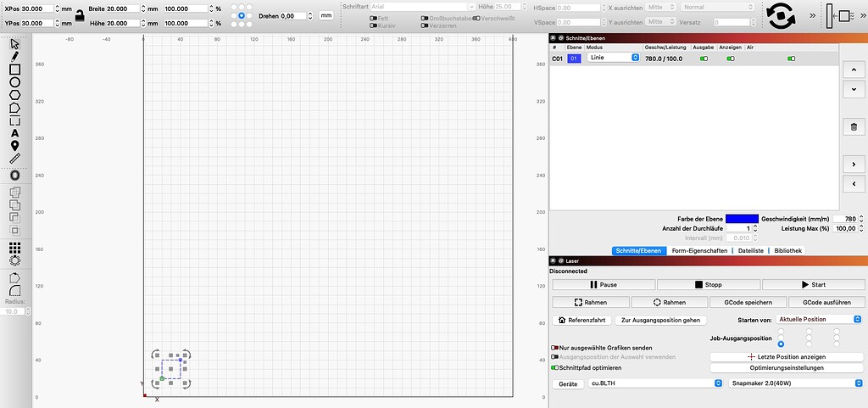Expand the Snapmaker 2.0(40W) device dropdown
The image size is (868, 408).
pos(795,383)
